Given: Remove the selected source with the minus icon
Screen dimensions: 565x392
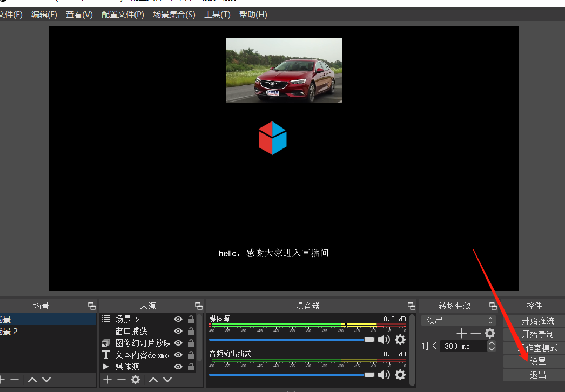Looking at the screenshot, I should click(122, 380).
